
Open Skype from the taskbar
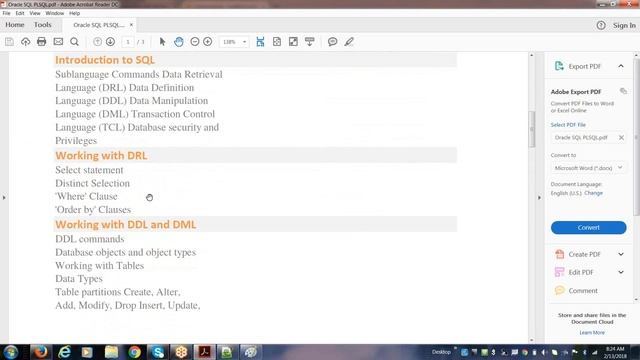[158, 352]
